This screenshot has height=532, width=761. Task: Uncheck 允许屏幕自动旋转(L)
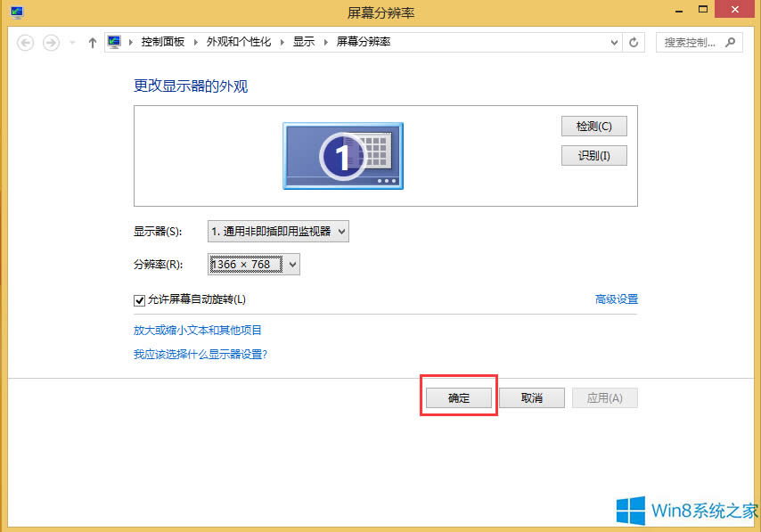coord(140,300)
